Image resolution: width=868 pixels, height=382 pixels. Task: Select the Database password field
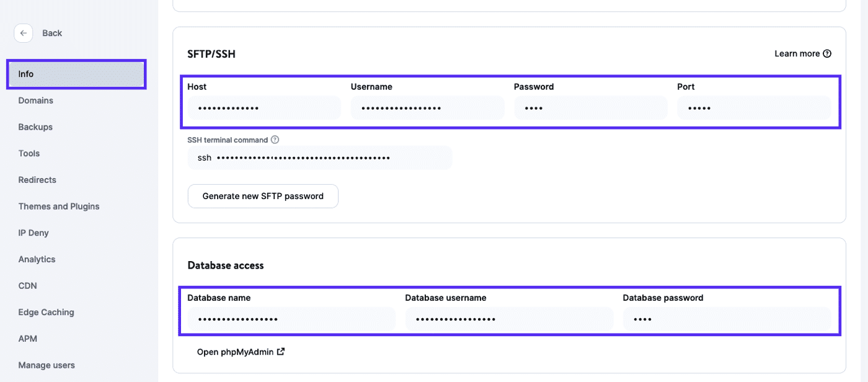point(727,319)
